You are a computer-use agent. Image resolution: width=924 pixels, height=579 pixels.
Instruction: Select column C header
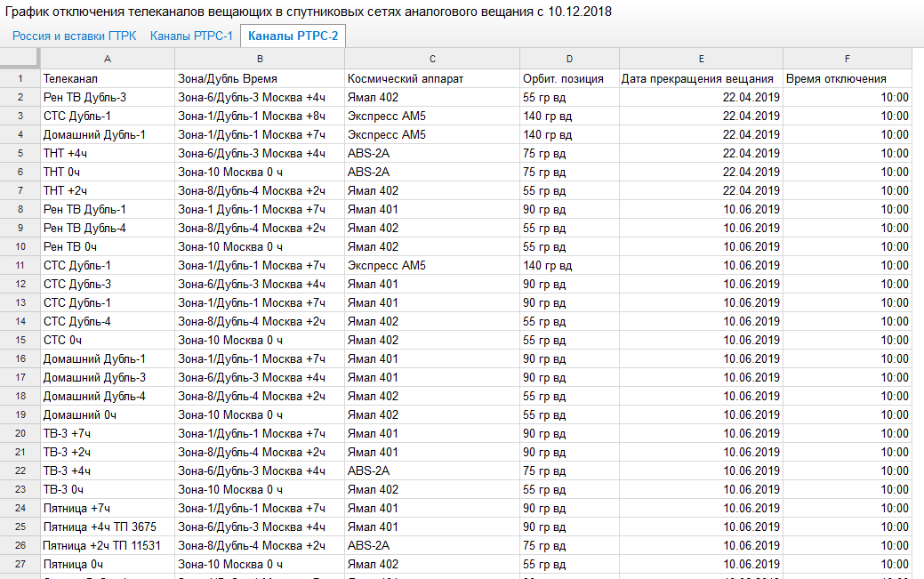[432, 59]
